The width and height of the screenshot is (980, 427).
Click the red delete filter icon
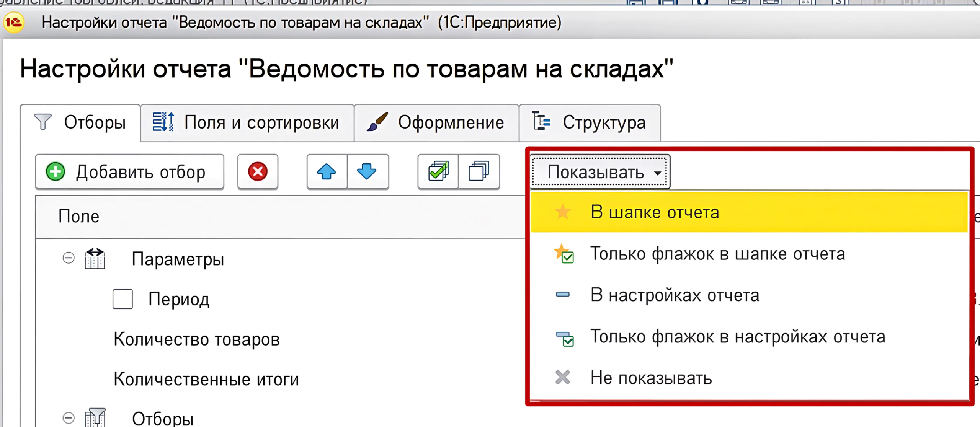(x=258, y=171)
